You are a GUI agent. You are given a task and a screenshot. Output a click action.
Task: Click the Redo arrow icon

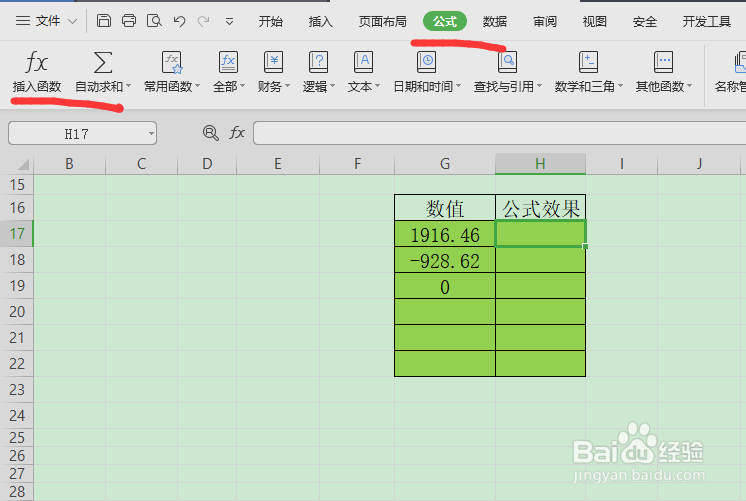click(204, 21)
